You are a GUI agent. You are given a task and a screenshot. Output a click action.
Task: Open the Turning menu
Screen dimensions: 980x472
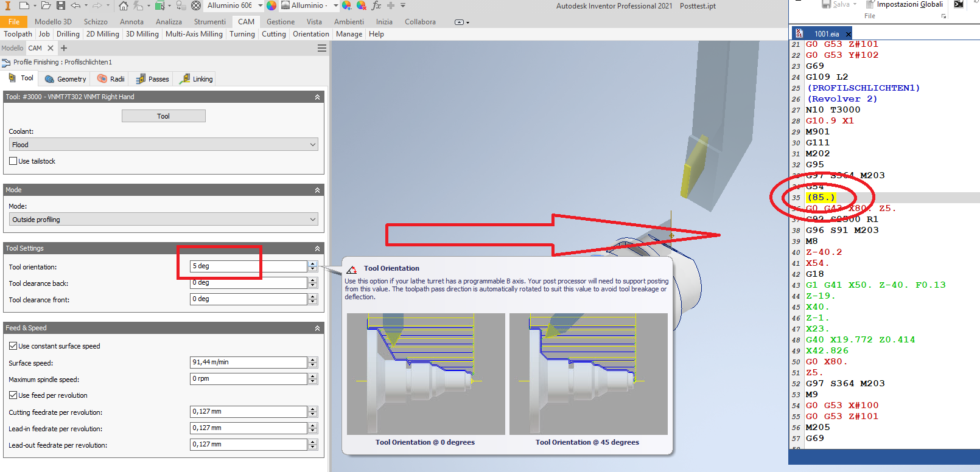pos(242,34)
